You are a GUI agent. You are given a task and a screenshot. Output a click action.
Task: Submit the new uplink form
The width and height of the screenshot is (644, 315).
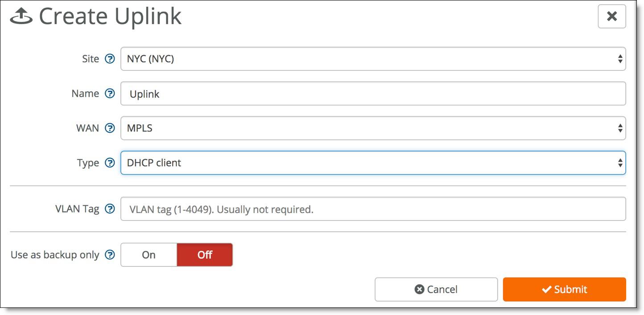click(x=565, y=290)
